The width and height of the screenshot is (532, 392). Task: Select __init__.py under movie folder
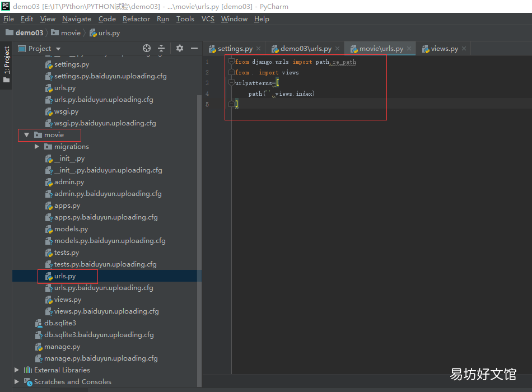point(69,158)
